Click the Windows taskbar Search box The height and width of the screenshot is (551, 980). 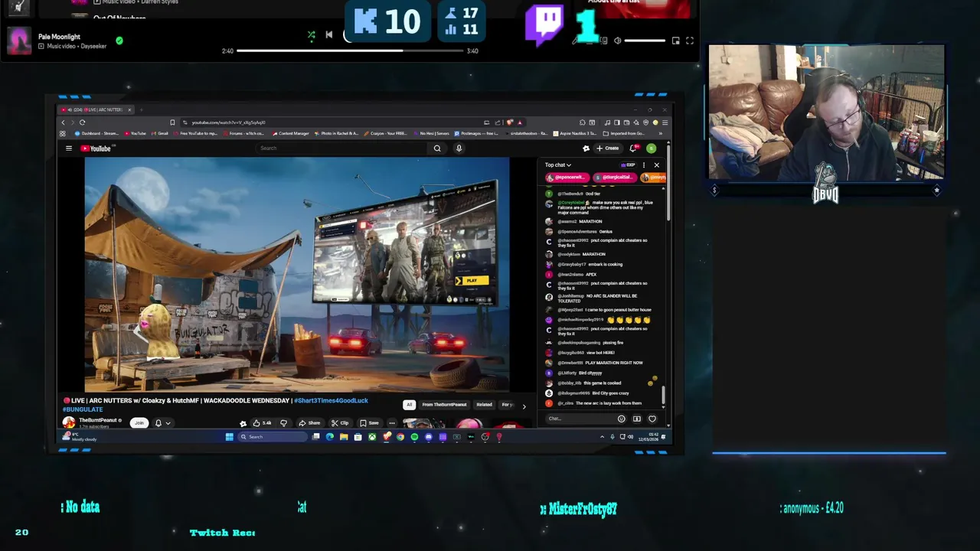pos(271,437)
